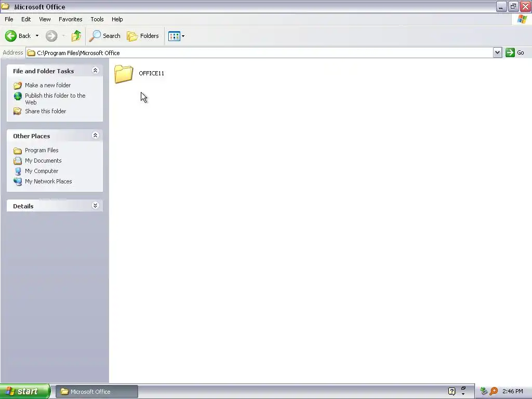This screenshot has height=399, width=532.
Task: Open the Help menu
Action: [117, 19]
